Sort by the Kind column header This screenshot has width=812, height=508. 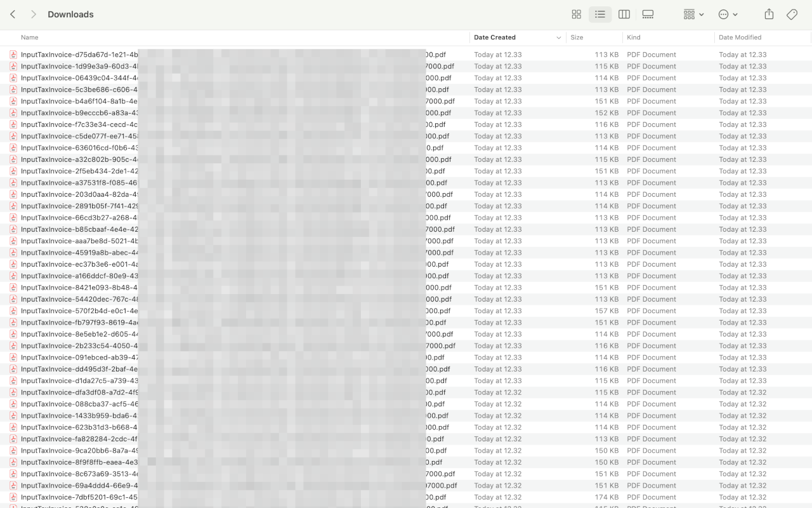pyautogui.click(x=634, y=37)
